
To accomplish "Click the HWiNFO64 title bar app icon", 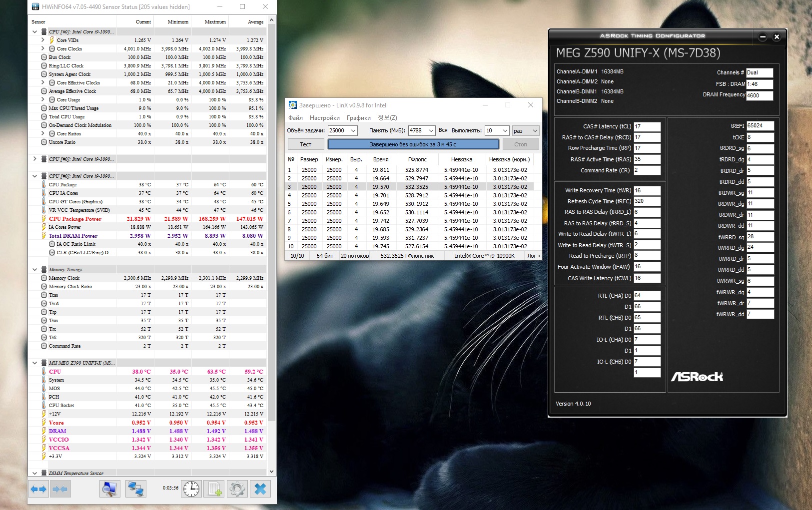I will click(35, 7).
